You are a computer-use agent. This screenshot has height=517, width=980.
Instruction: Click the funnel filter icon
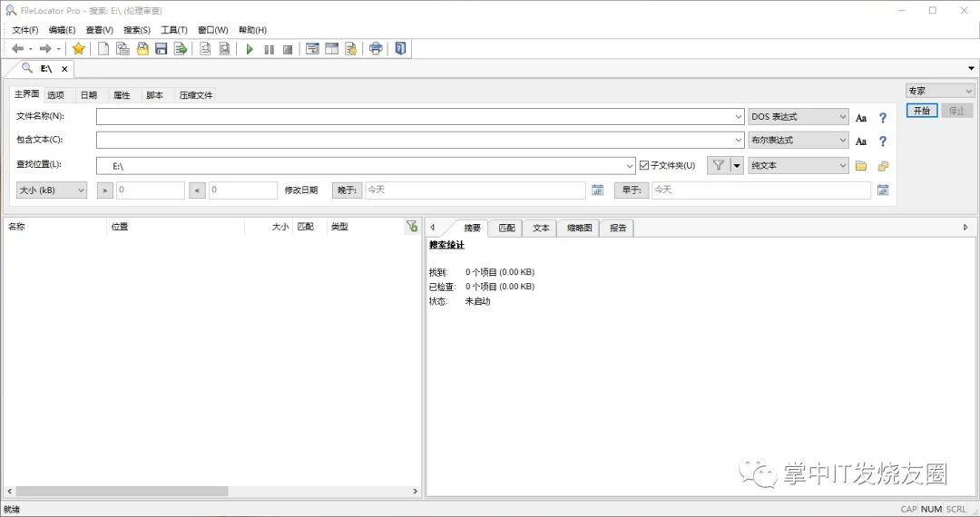tap(718, 165)
